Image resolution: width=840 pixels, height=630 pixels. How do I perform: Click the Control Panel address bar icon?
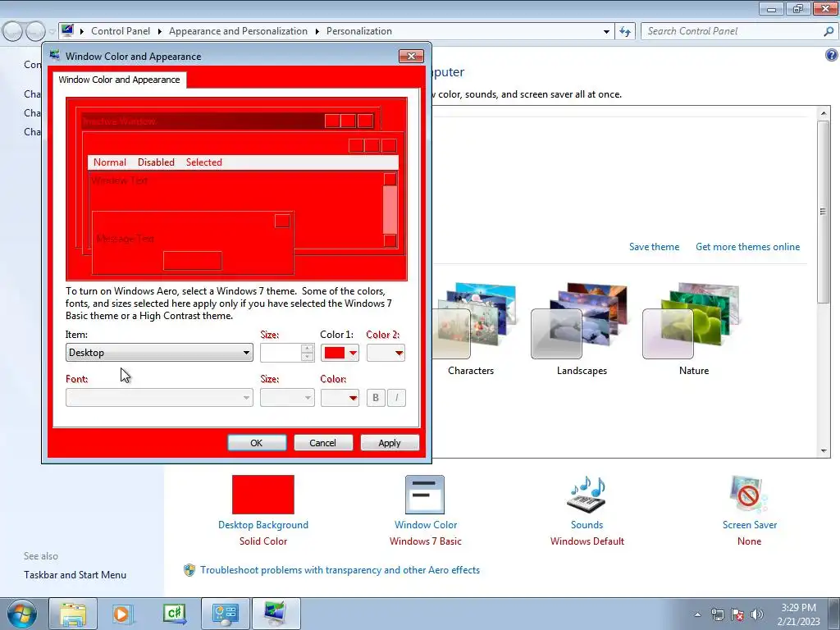pyautogui.click(x=67, y=30)
